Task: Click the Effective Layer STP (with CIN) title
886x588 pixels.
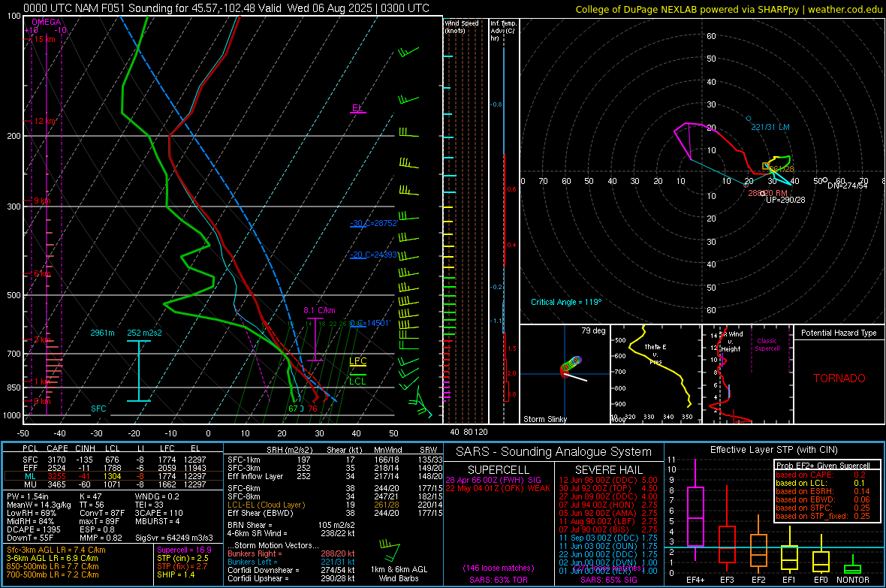Action: coord(773,450)
